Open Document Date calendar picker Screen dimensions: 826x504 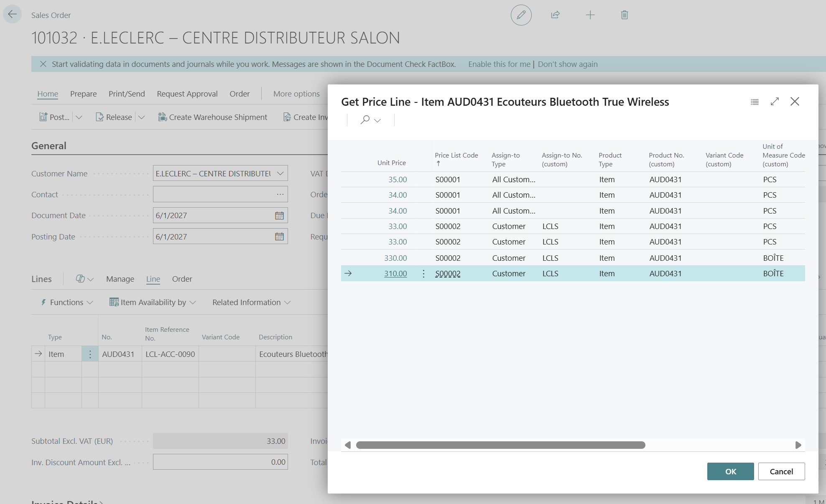[x=279, y=216]
